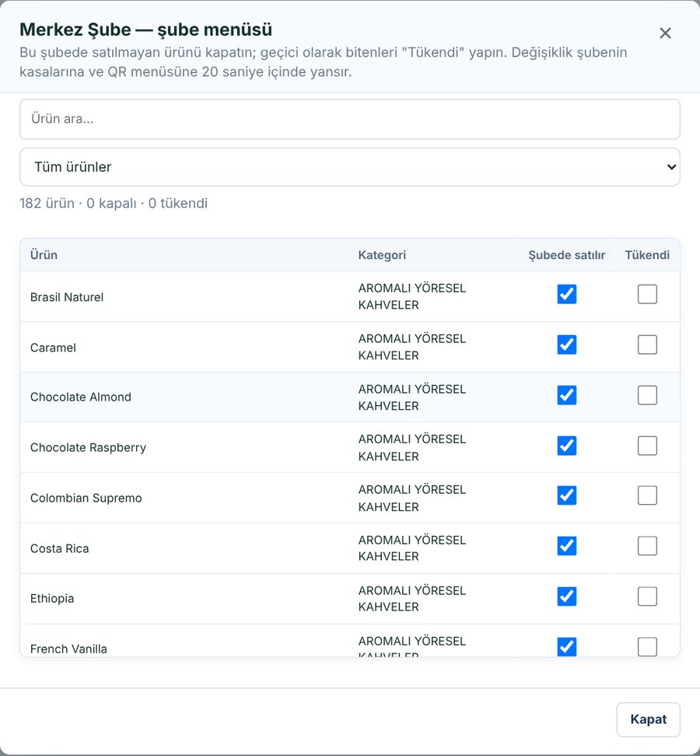700x756 pixels.
Task: Mark Brasil Naturel as Tükendi
Action: coord(647,294)
